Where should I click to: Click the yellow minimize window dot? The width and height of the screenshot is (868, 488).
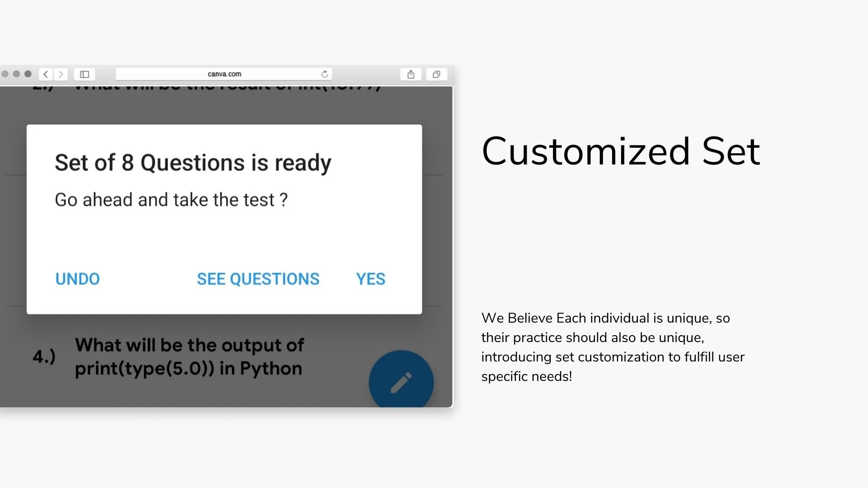16,74
